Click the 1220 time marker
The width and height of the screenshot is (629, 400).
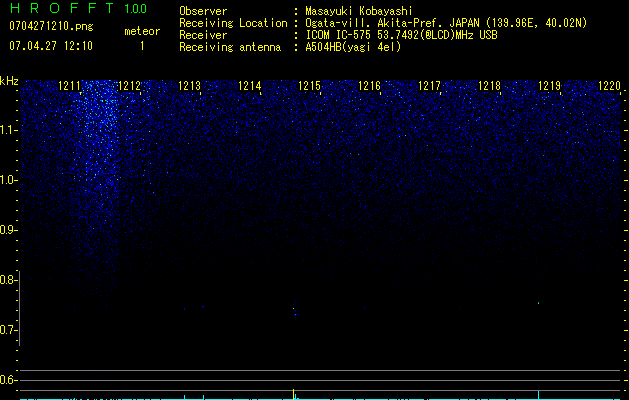(x=609, y=86)
